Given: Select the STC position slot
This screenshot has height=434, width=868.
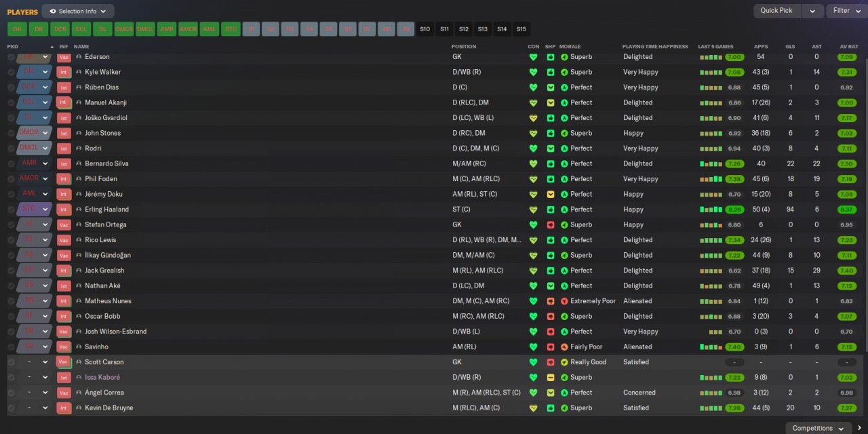Looking at the screenshot, I should click(231, 29).
